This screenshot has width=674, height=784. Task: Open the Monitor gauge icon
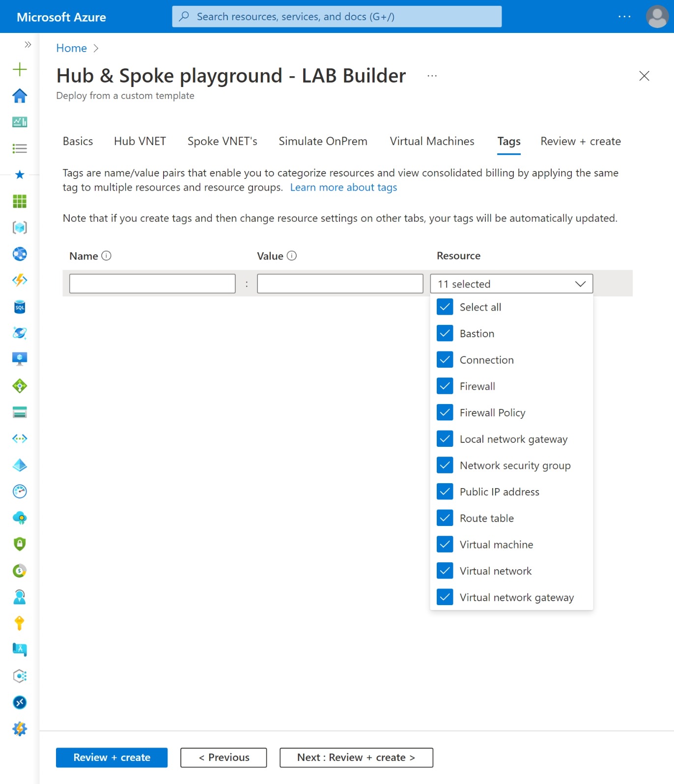[20, 492]
